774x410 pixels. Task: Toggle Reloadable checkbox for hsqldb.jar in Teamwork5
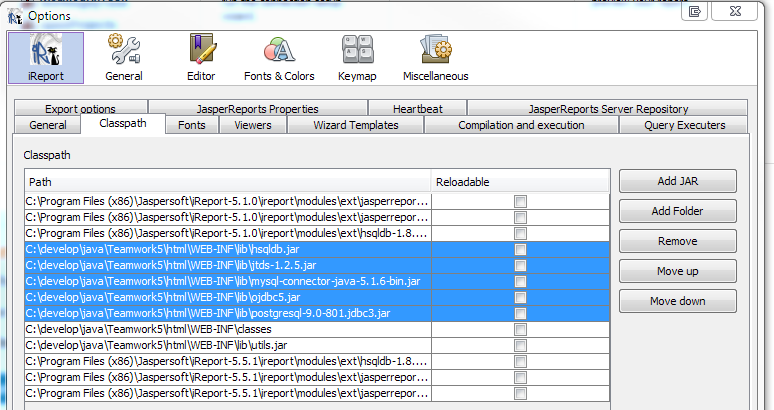pyautogui.click(x=519, y=249)
